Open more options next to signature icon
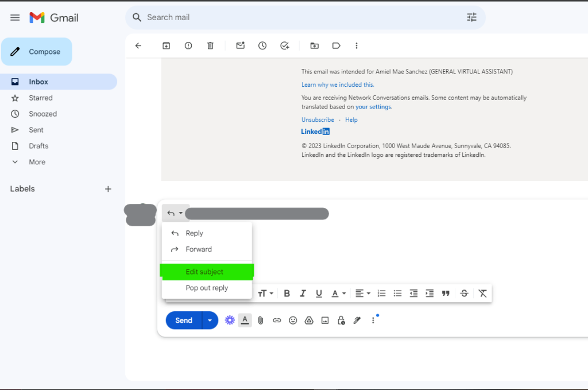Image resolution: width=588 pixels, height=390 pixels. point(373,321)
